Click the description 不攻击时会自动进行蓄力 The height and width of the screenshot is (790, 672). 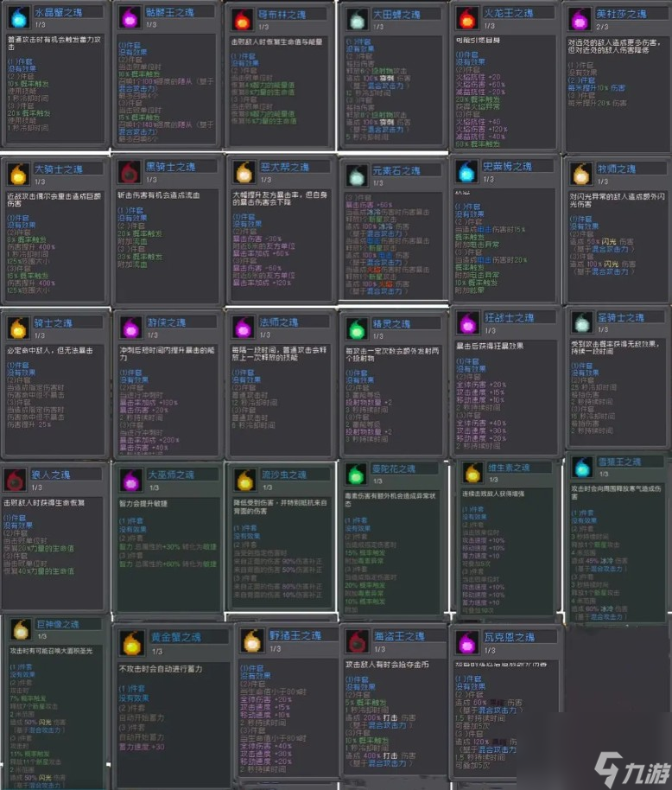click(x=160, y=669)
